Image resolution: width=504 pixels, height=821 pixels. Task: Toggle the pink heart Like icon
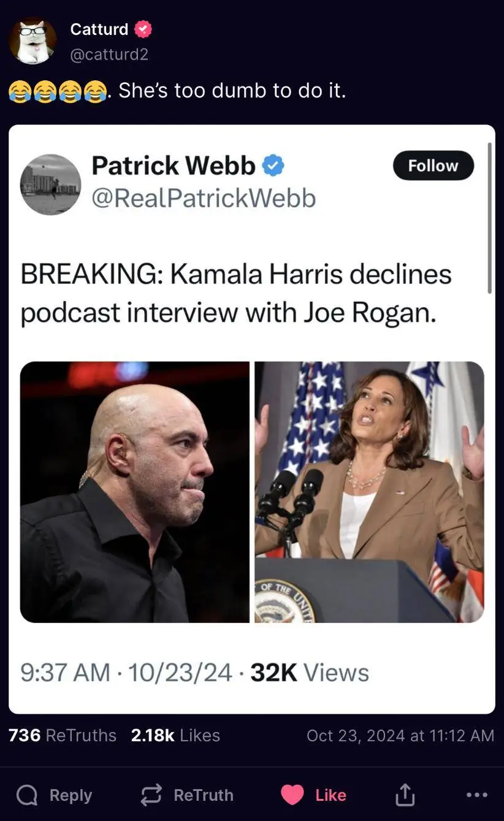click(x=292, y=795)
